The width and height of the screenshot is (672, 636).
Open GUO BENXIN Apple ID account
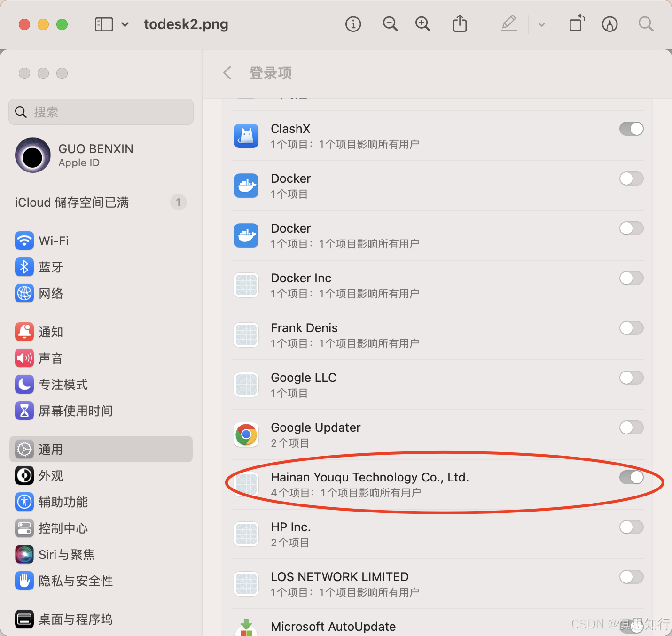point(101,155)
